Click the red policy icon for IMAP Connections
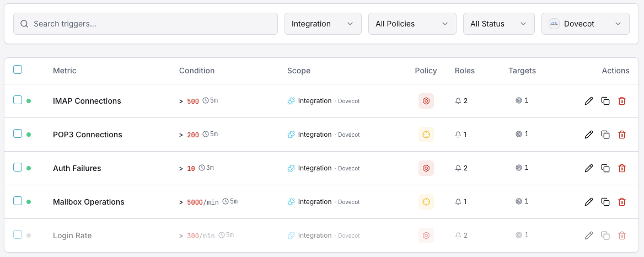The width and height of the screenshot is (644, 257). click(426, 101)
